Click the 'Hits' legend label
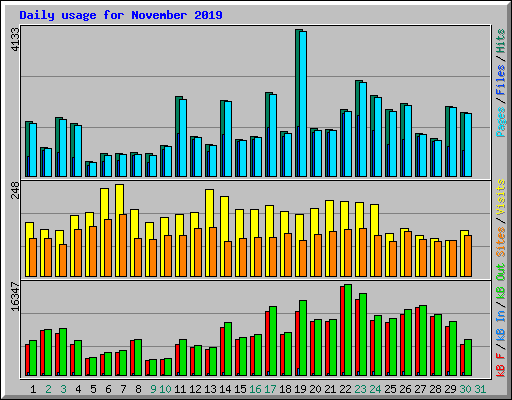Screen dimensions: 512x400 point(501,41)
